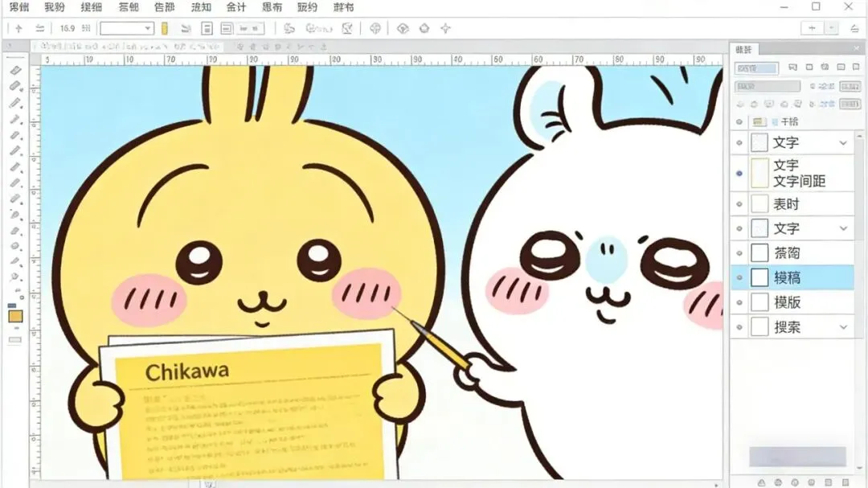Click the up arrow icon in top toolbar
This screenshot has width=868, height=488.
pos(18,28)
